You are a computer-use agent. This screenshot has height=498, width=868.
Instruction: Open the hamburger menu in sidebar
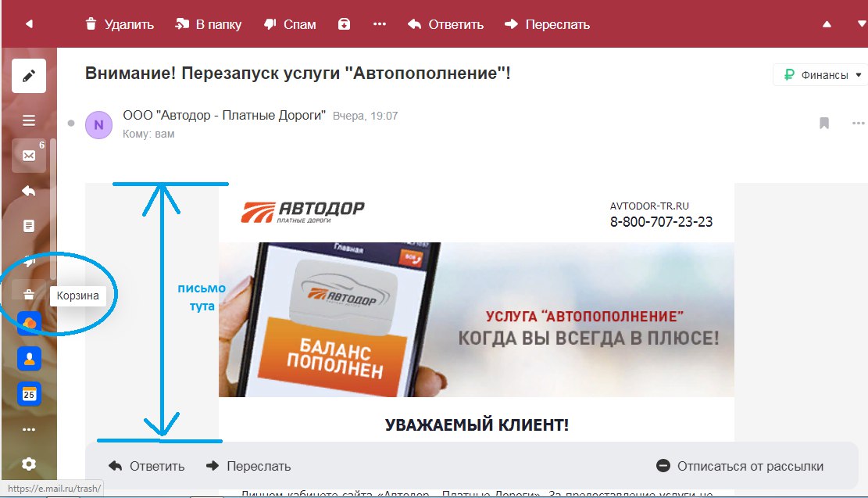(x=29, y=120)
